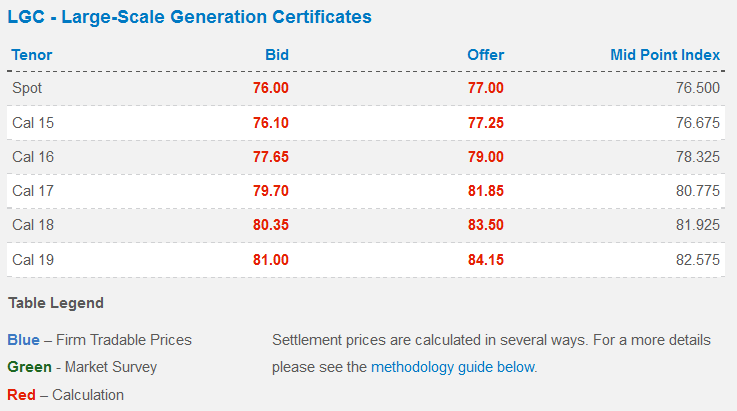Click the Spot offer price 77.00
Viewport: 737px width, 411px height.
[485, 88]
